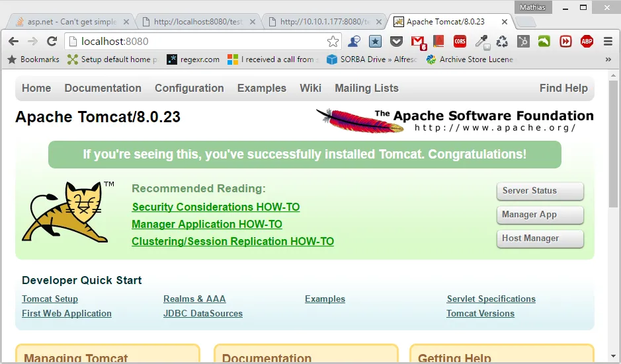This screenshot has width=621, height=364.
Task: Open Configuration in Tomcat navigation
Action: [x=189, y=89]
